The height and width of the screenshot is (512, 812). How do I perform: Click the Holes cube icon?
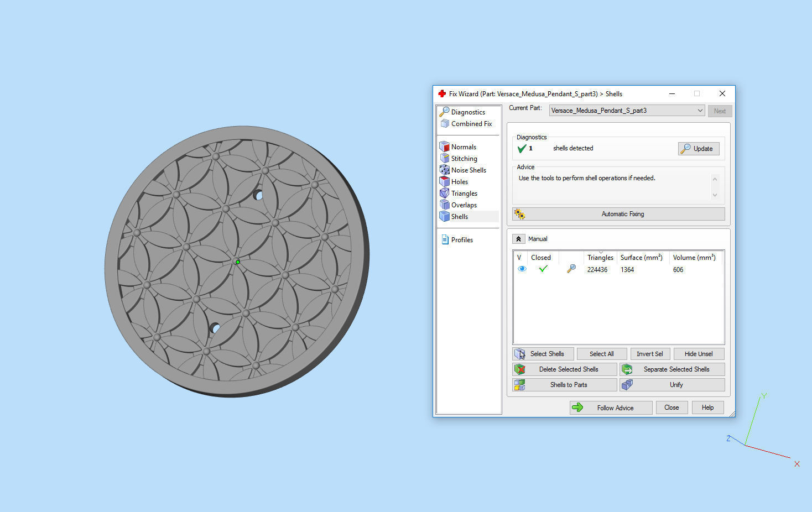pyautogui.click(x=444, y=182)
